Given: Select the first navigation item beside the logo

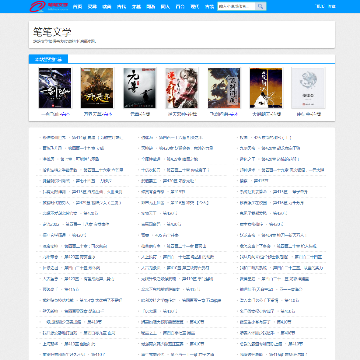Looking at the screenshot, I should 77,6.
